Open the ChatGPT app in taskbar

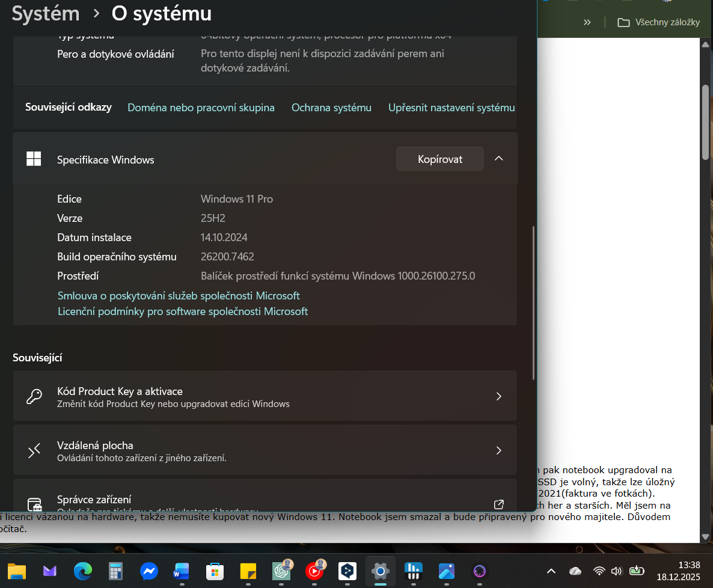[x=281, y=571]
